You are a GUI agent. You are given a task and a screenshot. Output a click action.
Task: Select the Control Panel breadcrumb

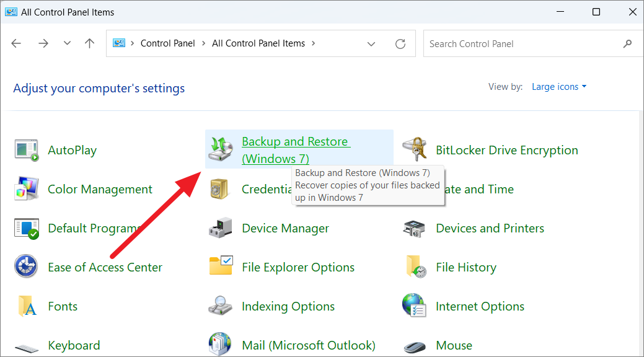point(167,43)
